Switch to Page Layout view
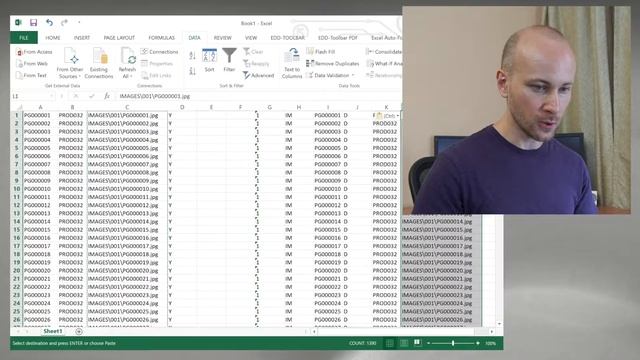Screen dimensions: 640x360 404,343
